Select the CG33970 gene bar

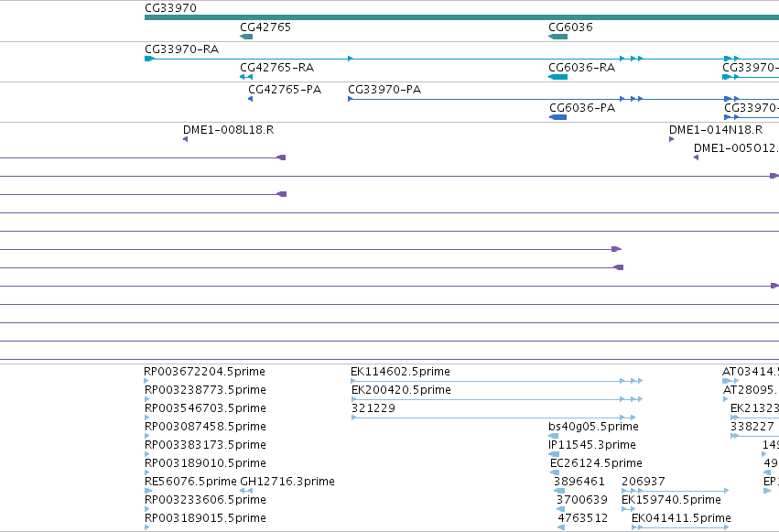(x=461, y=17)
